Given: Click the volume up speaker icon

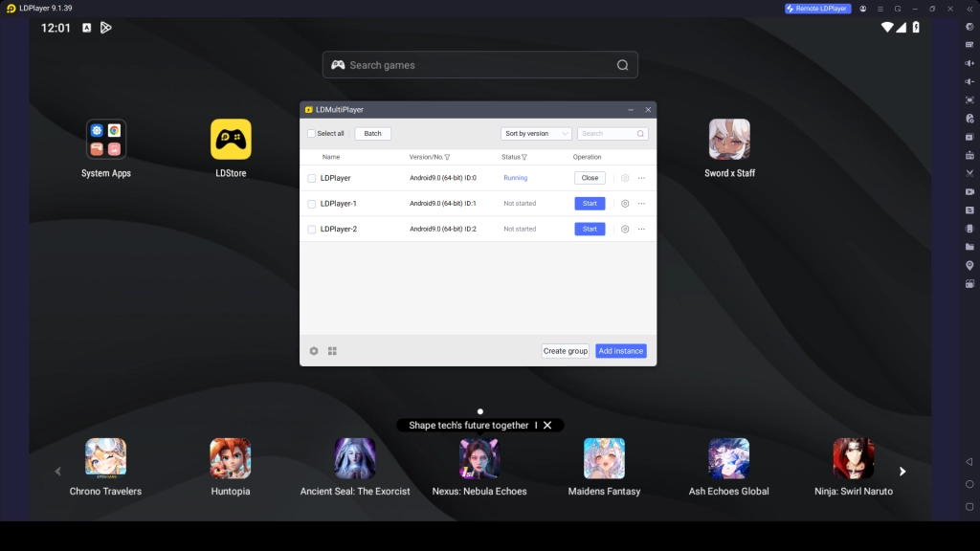Looking at the screenshot, I should point(969,63).
